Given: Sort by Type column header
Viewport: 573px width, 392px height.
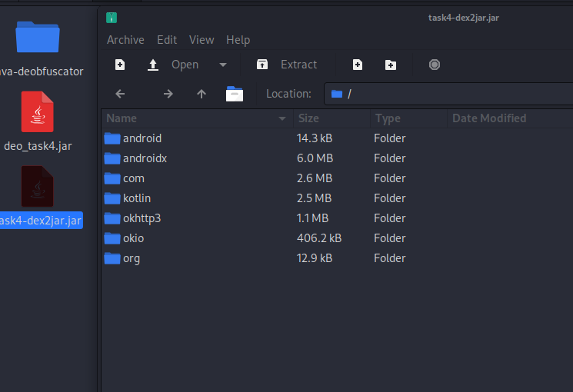Looking at the screenshot, I should point(409,118).
